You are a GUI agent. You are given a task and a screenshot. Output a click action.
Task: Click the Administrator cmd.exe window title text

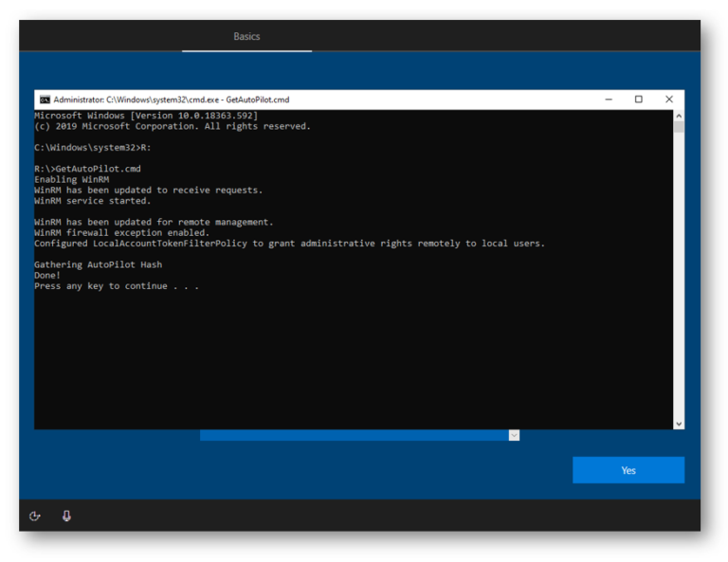click(x=172, y=100)
